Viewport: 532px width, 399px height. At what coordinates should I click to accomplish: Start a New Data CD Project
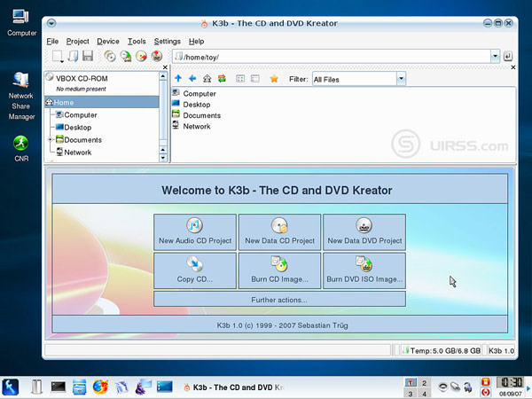[x=279, y=231]
